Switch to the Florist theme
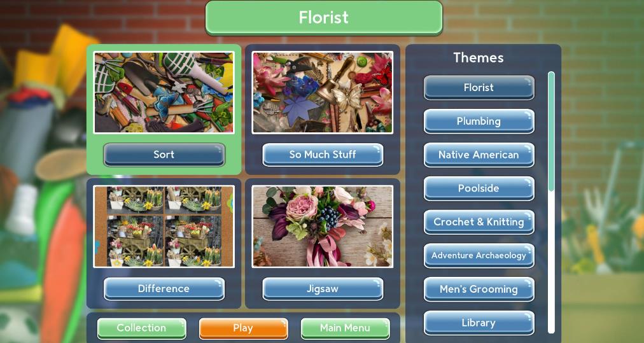Image resolution: width=644 pixels, height=343 pixels. pos(479,87)
